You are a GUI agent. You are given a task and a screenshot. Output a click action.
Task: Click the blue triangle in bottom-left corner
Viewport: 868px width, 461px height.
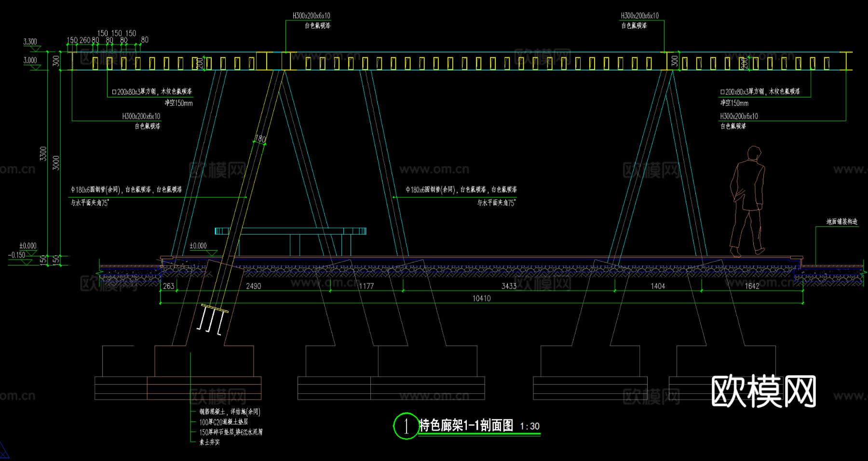4,451
